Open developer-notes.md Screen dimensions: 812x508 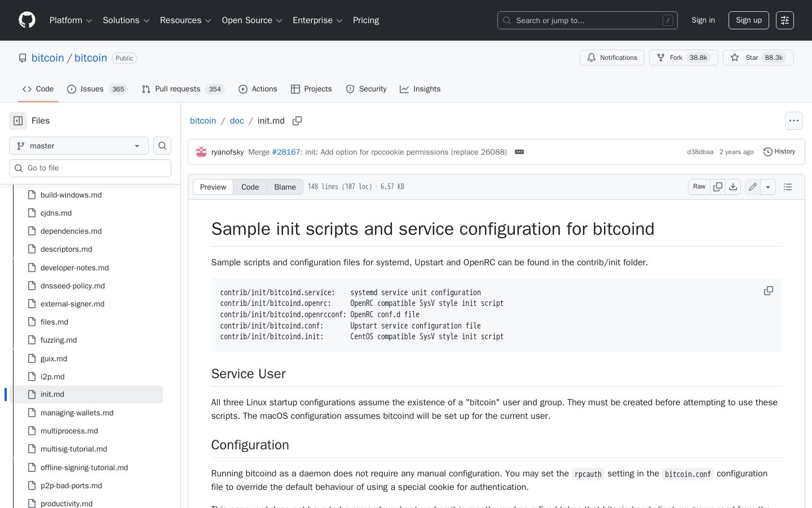(x=74, y=268)
